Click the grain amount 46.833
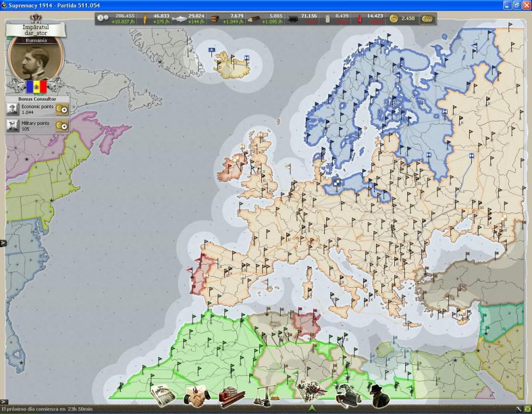 point(161,16)
